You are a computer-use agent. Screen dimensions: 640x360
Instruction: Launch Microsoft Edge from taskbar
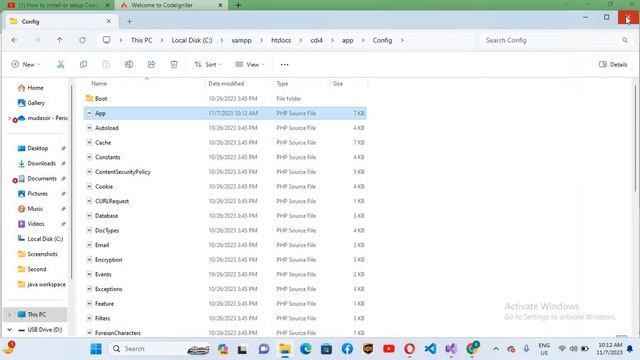[306, 349]
